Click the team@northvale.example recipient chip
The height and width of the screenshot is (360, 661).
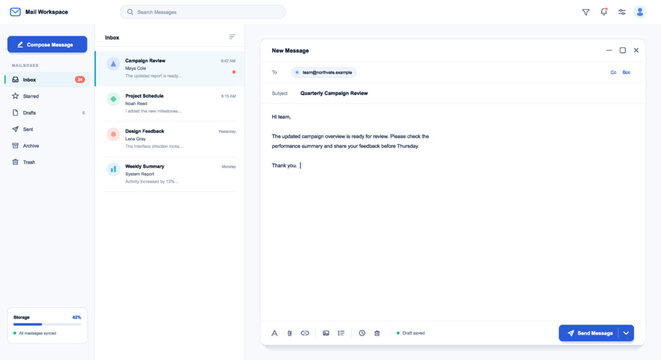(x=323, y=73)
